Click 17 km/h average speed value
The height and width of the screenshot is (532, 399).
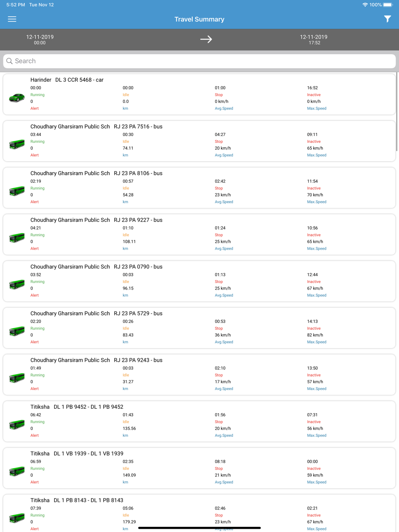click(x=223, y=382)
